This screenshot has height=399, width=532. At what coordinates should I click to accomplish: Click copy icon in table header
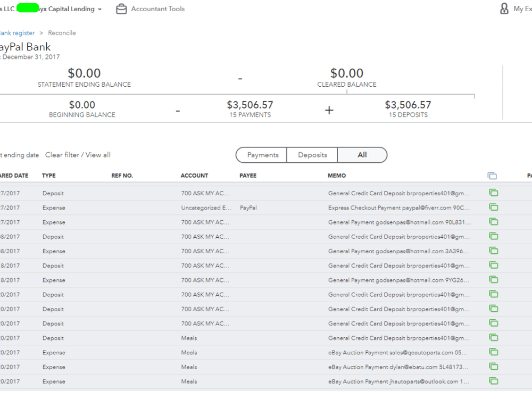coord(492,176)
